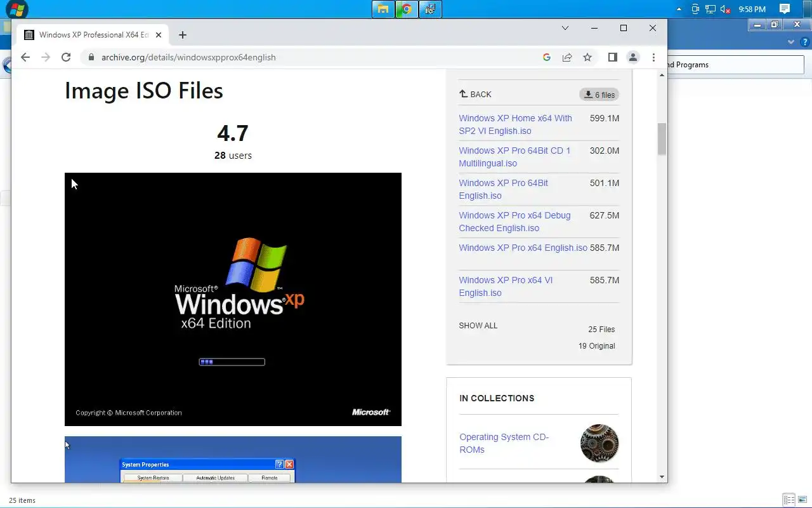Click the 25 items status text

pyautogui.click(x=22, y=500)
